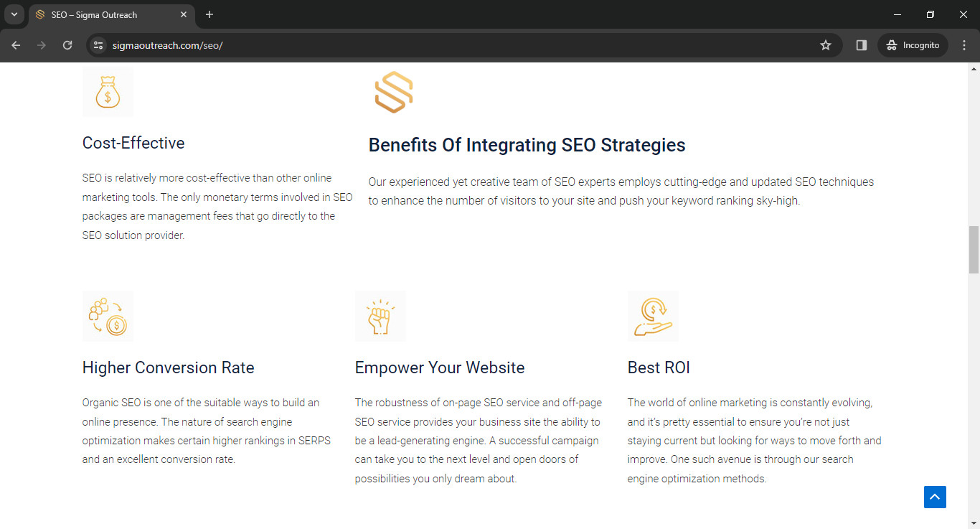The width and height of the screenshot is (980, 529).
Task: Open a new tab with the plus button
Action: point(209,14)
